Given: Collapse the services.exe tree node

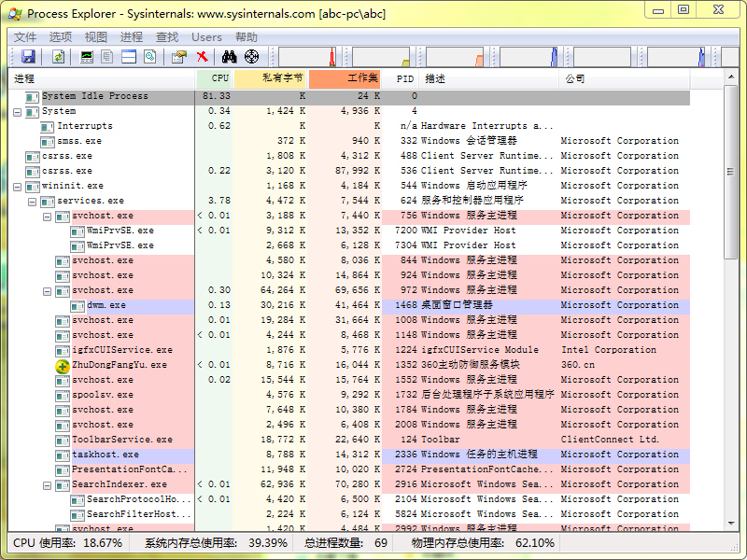Looking at the screenshot, I should [32, 203].
